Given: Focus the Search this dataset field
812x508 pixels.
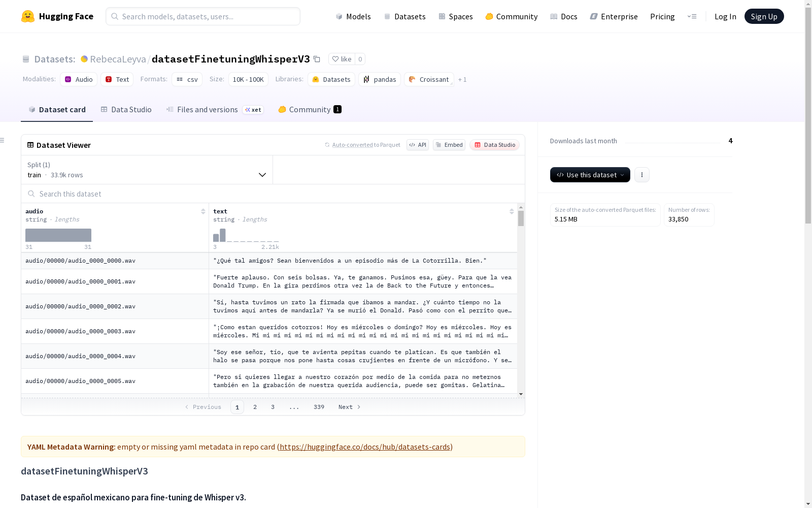Looking at the screenshot, I should [x=273, y=194].
